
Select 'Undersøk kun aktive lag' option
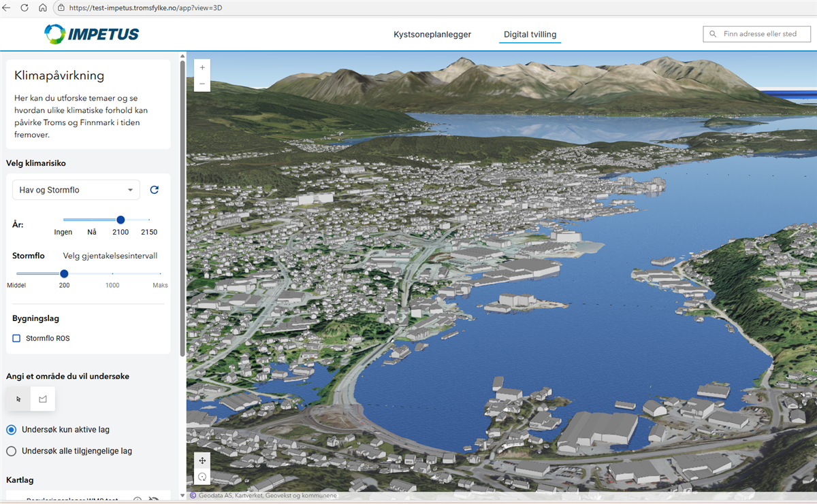click(x=12, y=430)
